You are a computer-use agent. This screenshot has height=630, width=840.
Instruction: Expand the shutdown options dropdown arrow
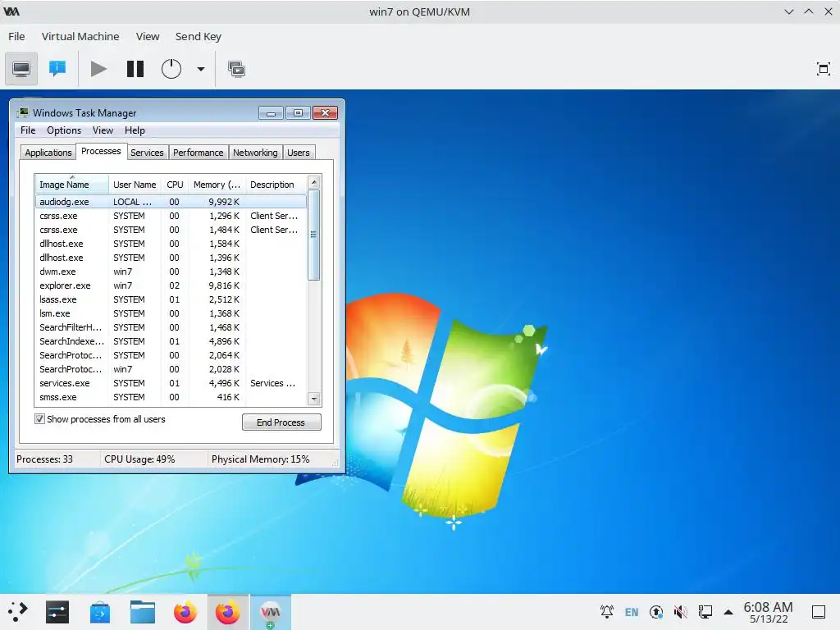point(201,69)
